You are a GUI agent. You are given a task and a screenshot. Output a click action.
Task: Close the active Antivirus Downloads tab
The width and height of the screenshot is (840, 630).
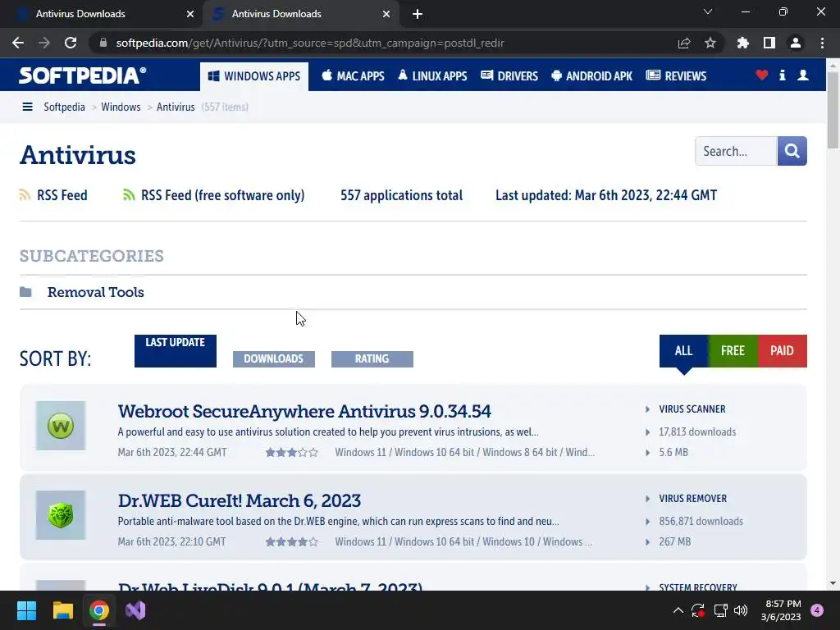386,14
